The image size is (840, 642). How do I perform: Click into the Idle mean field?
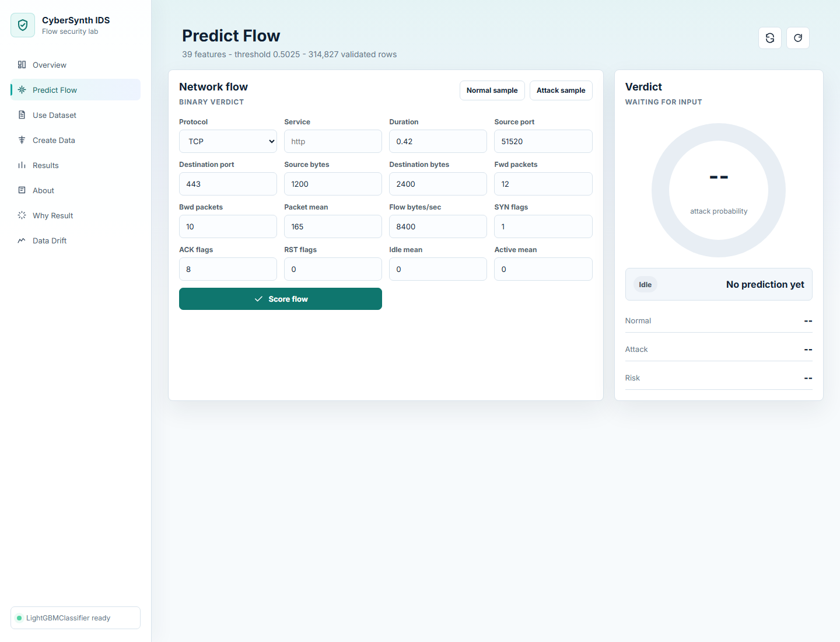[x=438, y=269]
